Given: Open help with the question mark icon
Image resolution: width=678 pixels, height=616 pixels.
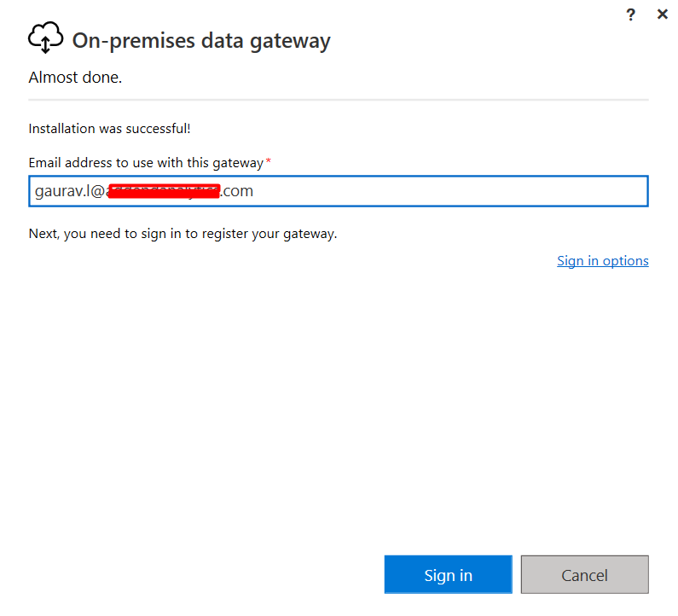Looking at the screenshot, I should [x=630, y=15].
